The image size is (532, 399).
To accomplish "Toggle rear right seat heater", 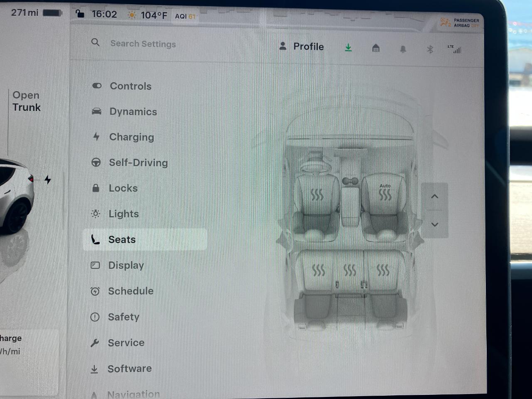I will [383, 270].
